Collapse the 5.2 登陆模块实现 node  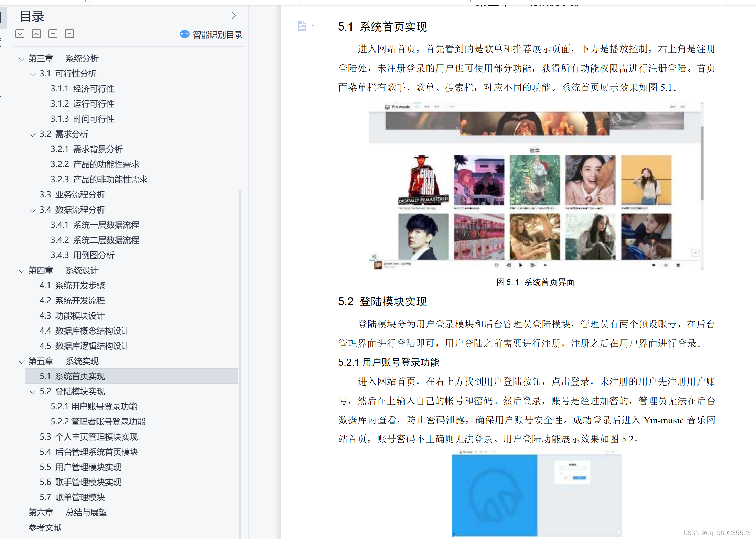point(33,392)
